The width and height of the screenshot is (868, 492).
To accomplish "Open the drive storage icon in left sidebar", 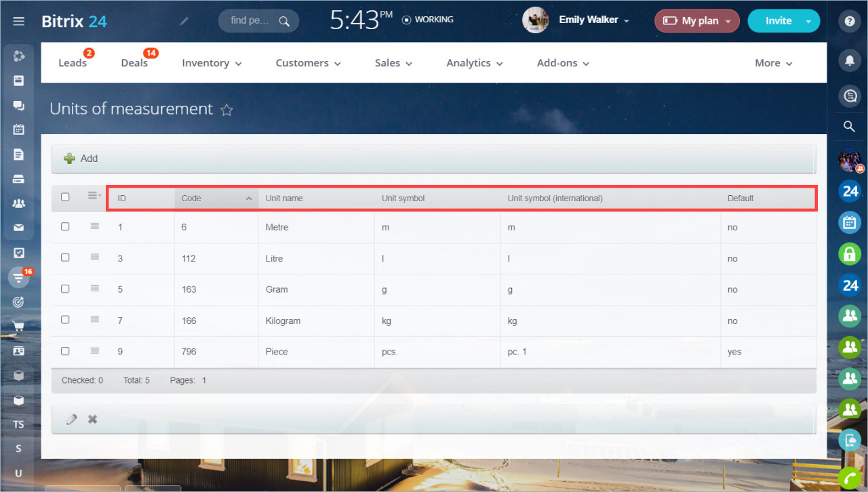I will coord(19,179).
